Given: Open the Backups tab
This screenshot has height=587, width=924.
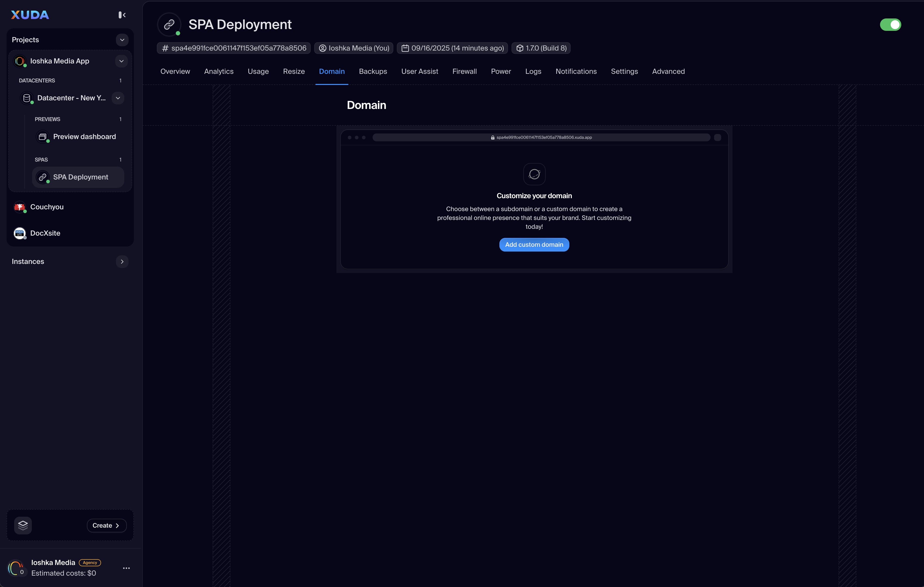Looking at the screenshot, I should coord(373,71).
